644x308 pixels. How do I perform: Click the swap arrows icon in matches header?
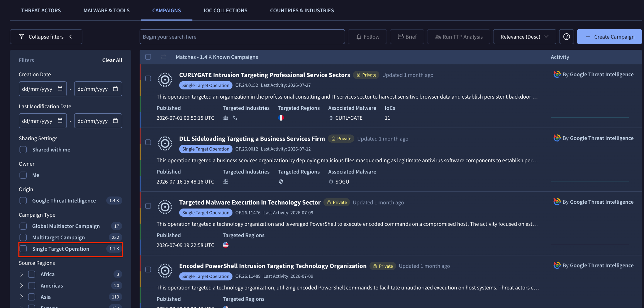click(163, 57)
